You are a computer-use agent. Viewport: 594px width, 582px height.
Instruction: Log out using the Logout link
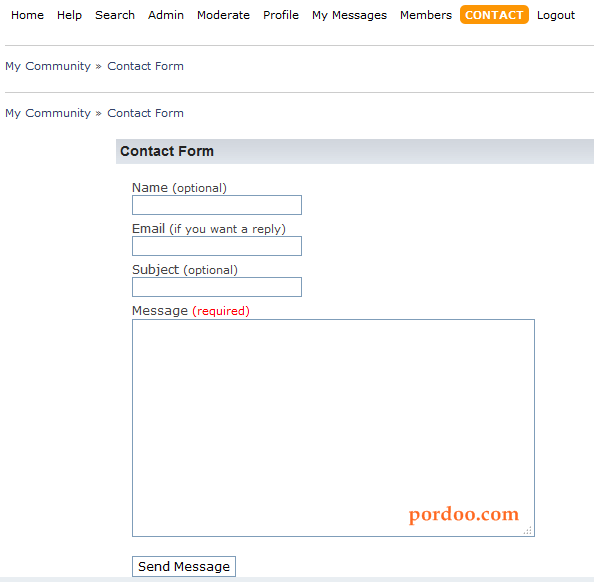coord(556,15)
